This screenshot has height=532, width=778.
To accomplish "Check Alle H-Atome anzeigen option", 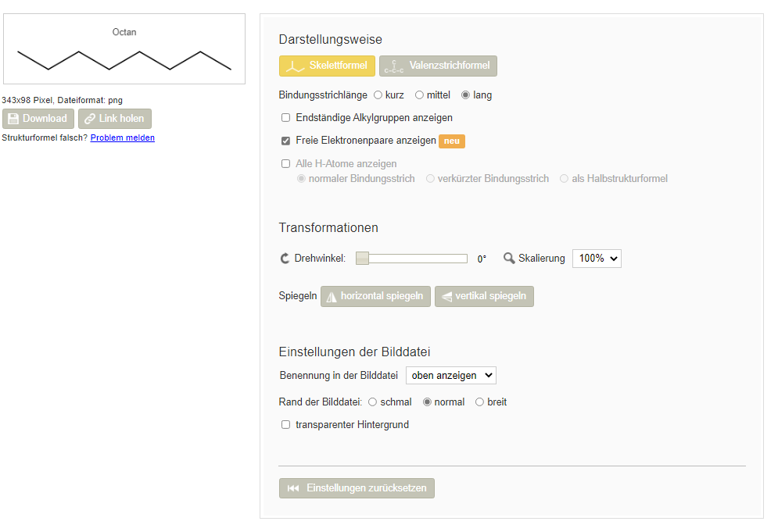I will [x=286, y=163].
